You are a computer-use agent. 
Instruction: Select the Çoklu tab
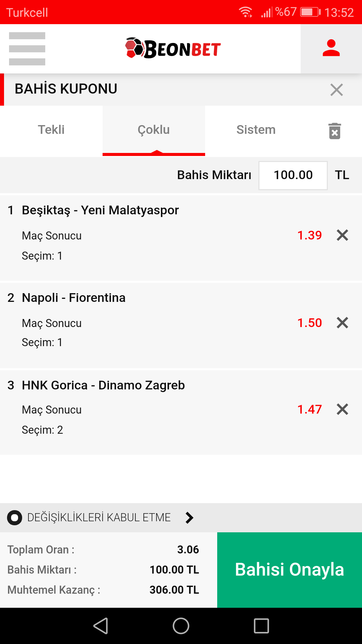pyautogui.click(x=154, y=130)
